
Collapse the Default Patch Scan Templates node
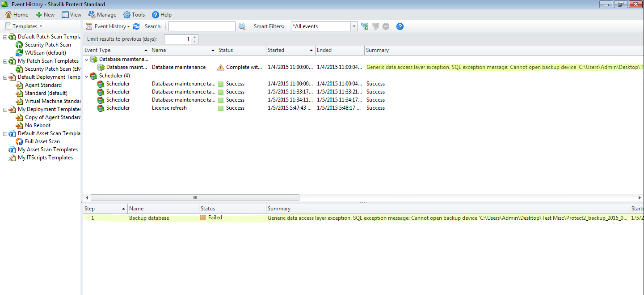pos(4,36)
